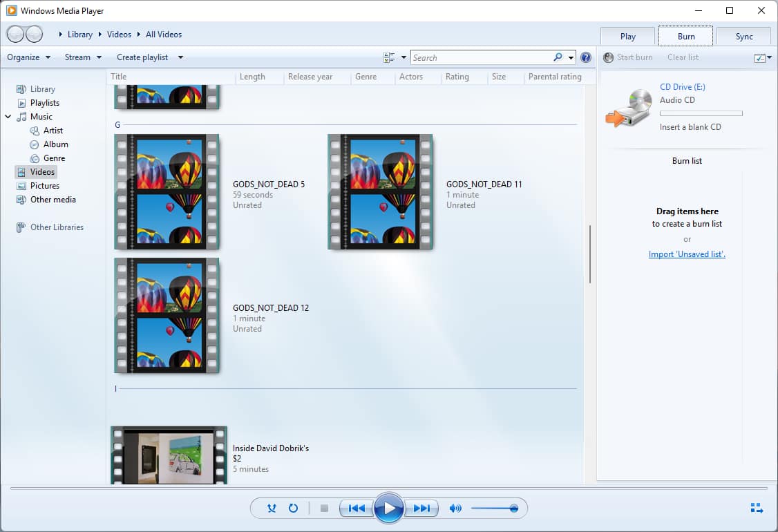Screen dimensions: 778x532
Task: Mute the audio volume
Action: point(455,508)
